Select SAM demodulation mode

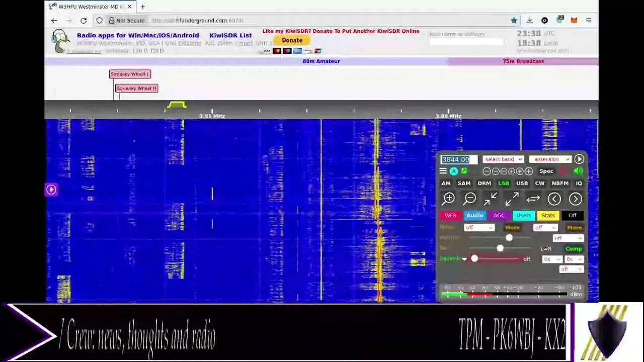(x=464, y=184)
